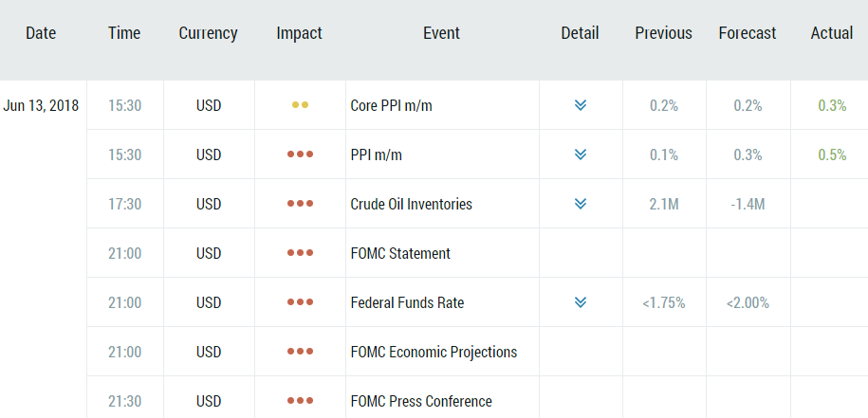Expand Federal Funds Rate detail chevron
The height and width of the screenshot is (418, 868).
[x=581, y=302]
